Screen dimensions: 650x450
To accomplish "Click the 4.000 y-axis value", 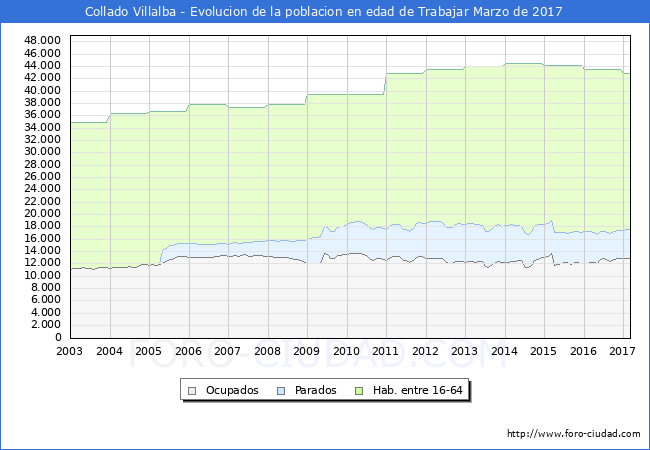I will pyautogui.click(x=46, y=312).
